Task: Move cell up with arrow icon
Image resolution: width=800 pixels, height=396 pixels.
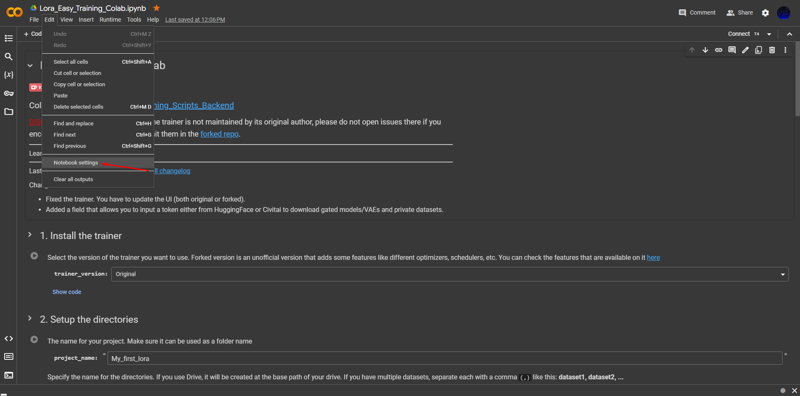Action: pos(692,50)
